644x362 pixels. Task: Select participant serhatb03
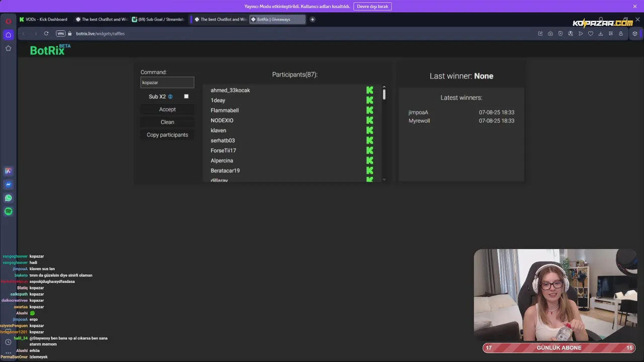[222, 141]
